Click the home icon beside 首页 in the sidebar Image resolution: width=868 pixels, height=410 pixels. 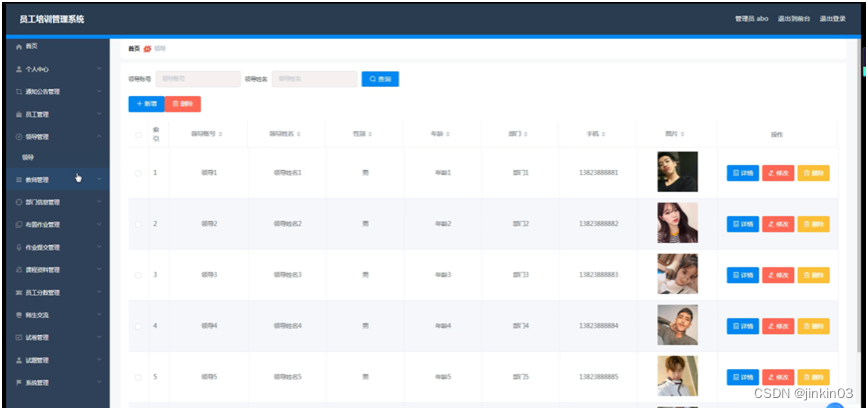(x=19, y=47)
